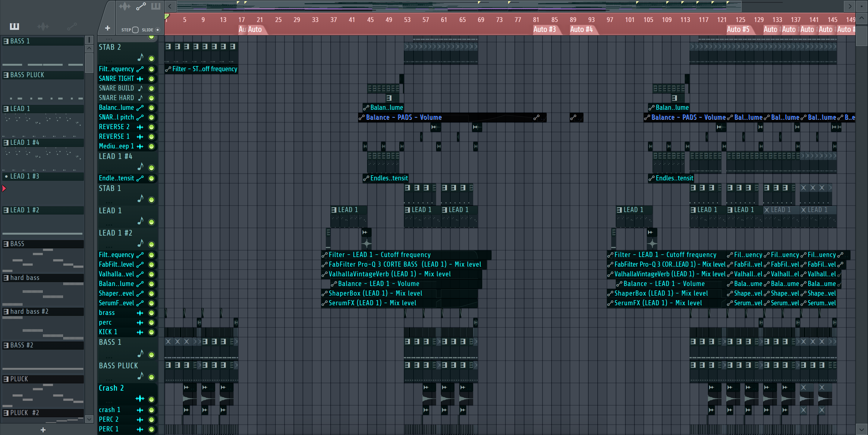
Task: Click picker panel scroll-down arrow
Action: point(89,419)
